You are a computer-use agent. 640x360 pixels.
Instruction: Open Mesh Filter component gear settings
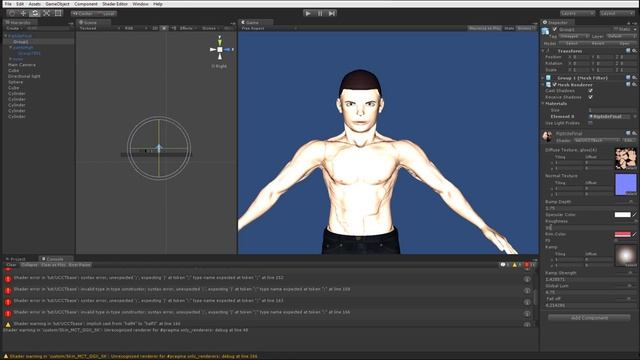[634, 78]
